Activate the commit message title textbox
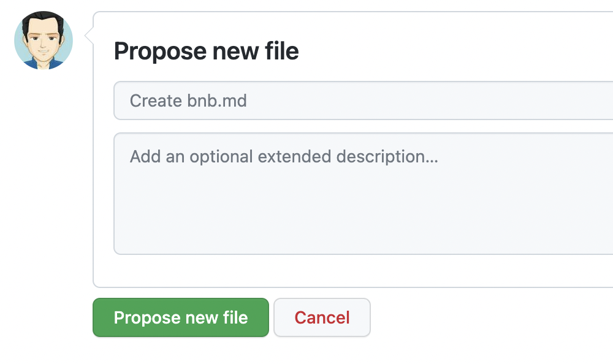The image size is (613, 364). 363,100
